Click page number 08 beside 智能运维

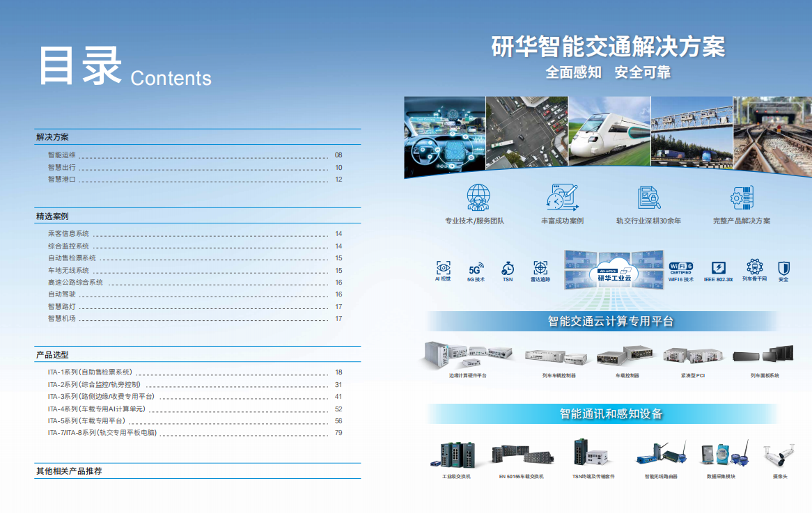click(338, 155)
